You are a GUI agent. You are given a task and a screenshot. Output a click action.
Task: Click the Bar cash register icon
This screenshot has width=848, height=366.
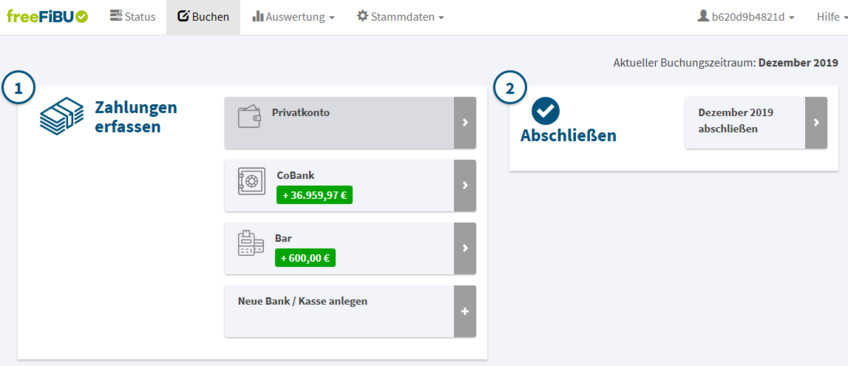tap(251, 243)
